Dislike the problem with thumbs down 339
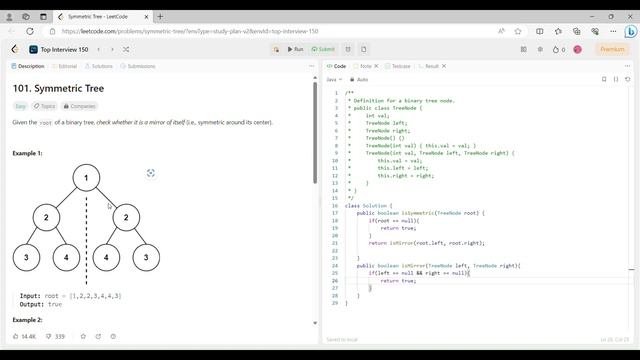 56,336
